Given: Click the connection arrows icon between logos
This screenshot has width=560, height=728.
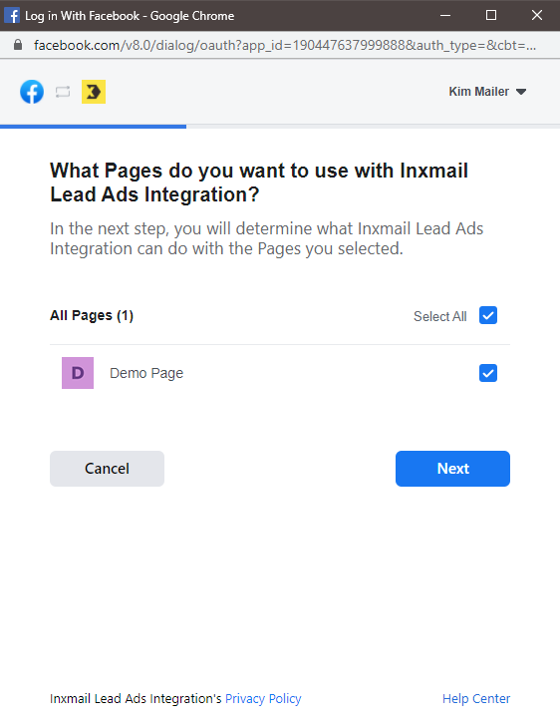Looking at the screenshot, I should [63, 92].
